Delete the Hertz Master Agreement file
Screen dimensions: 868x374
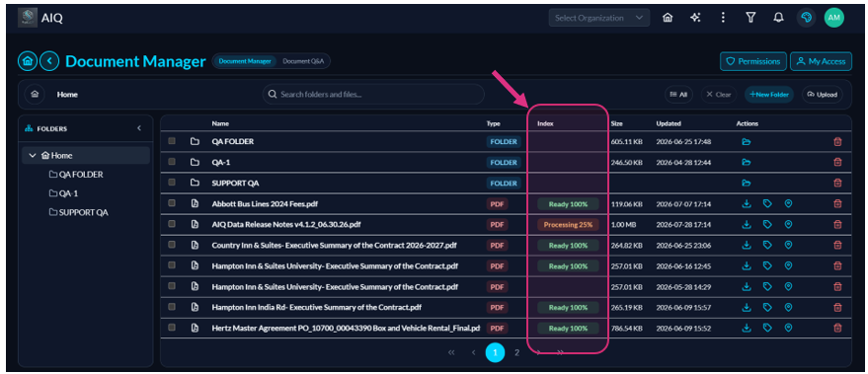point(837,328)
